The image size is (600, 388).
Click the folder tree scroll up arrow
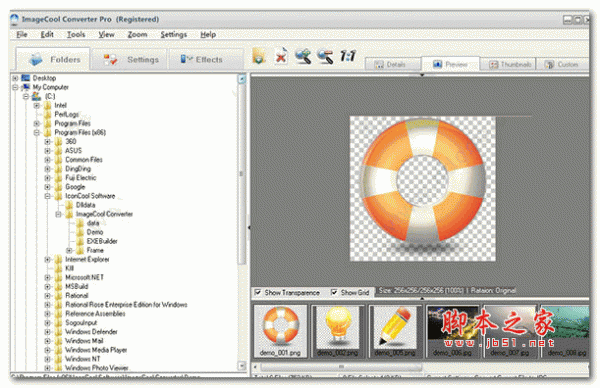(x=242, y=79)
